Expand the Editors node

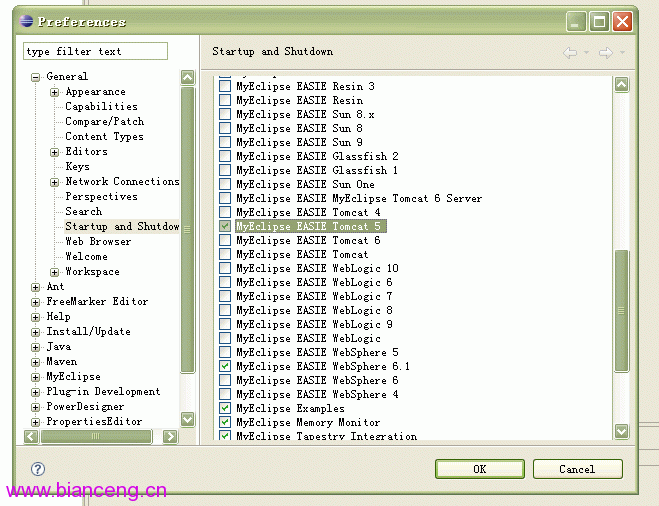(54, 152)
